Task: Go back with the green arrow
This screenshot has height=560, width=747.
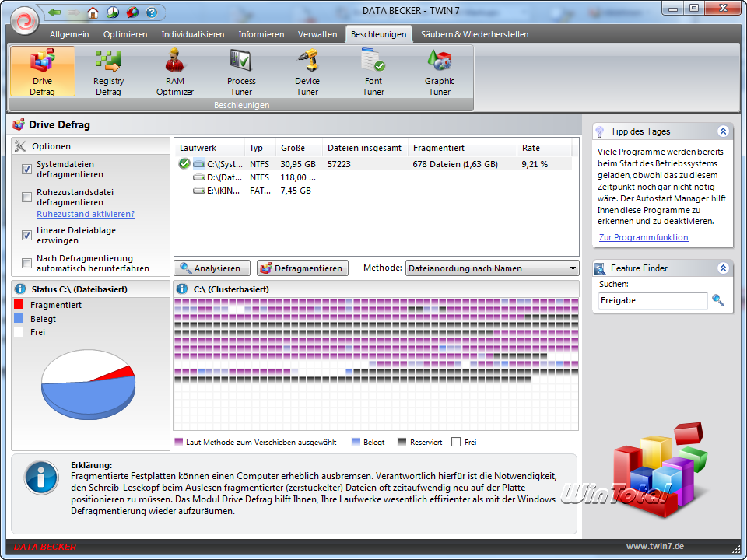Action: 54,12
